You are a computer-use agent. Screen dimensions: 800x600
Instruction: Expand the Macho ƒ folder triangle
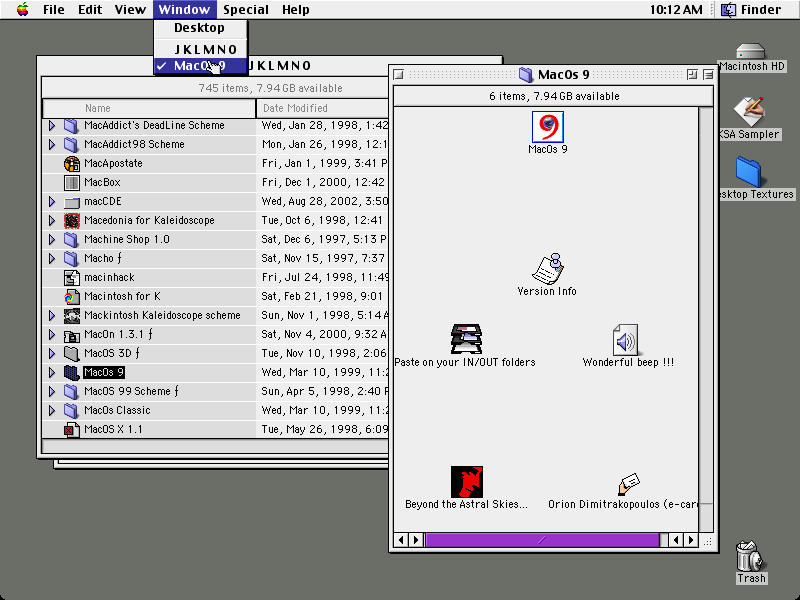52,258
